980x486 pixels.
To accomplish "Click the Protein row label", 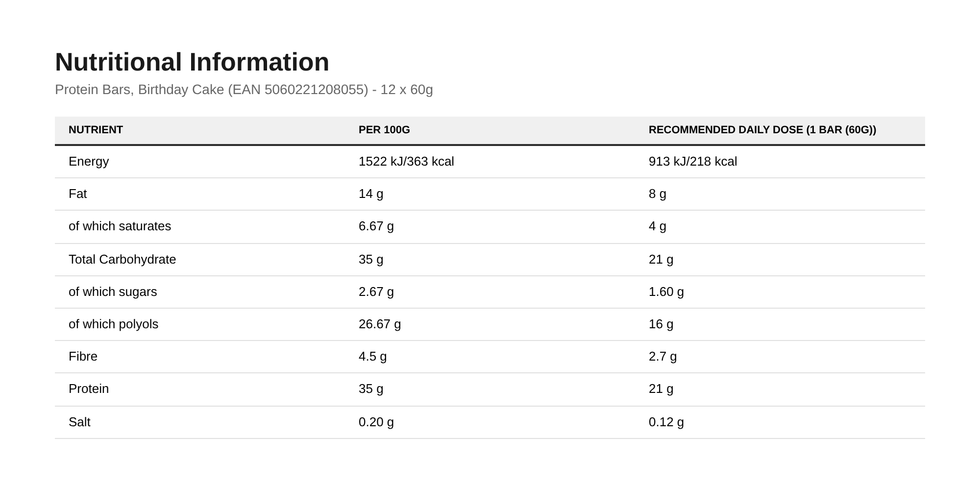I will click(89, 389).
